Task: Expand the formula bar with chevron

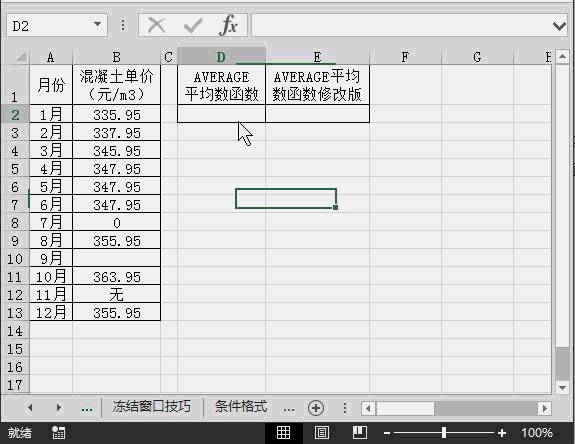Action: (559, 26)
